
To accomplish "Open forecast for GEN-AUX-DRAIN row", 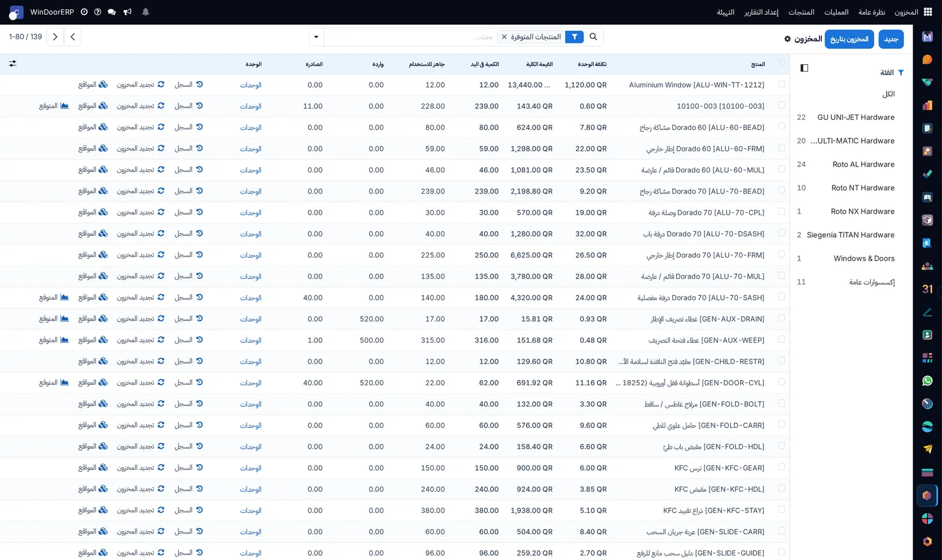I will click(x=54, y=319).
